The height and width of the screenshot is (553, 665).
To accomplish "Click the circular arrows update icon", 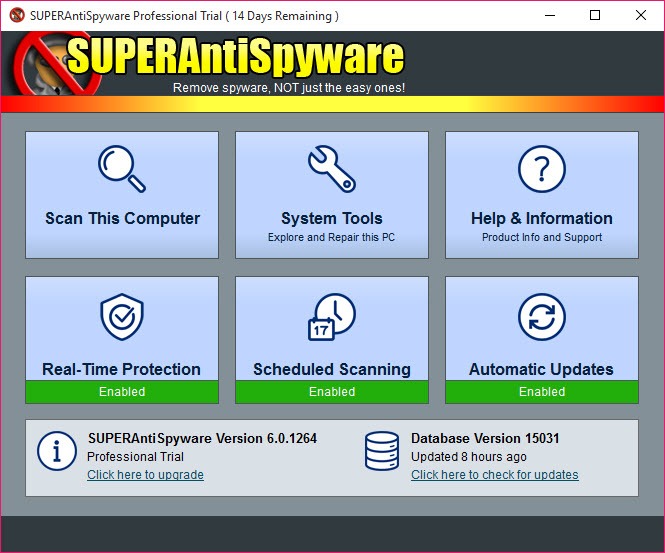I will point(541,317).
